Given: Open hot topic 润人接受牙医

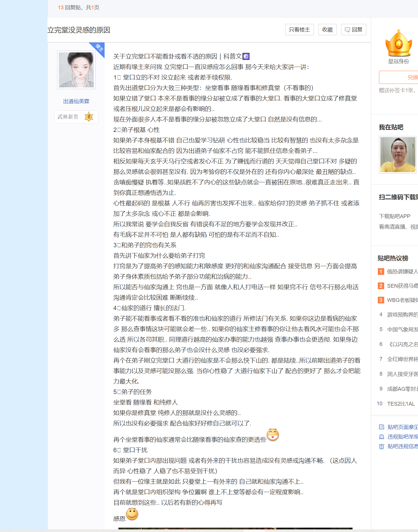Looking at the screenshot, I should (402, 374).
